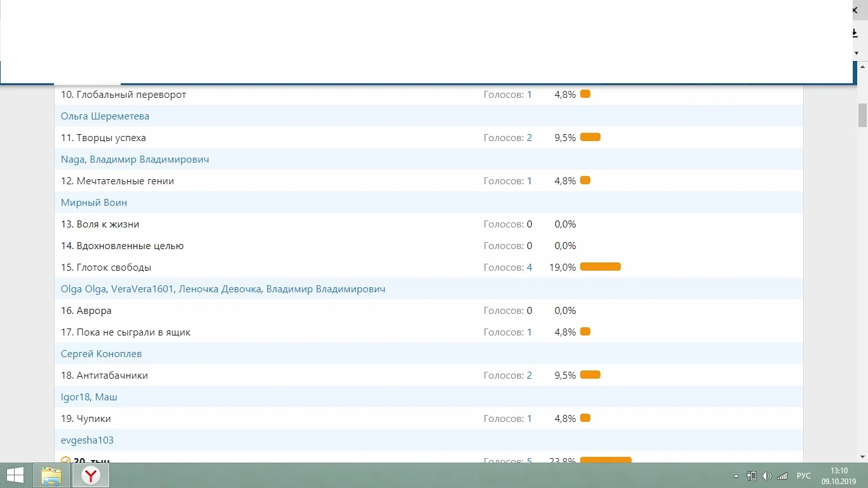
Task: Select option text "17. Пока не сыграли в ящик"
Action: pyautogui.click(x=126, y=332)
